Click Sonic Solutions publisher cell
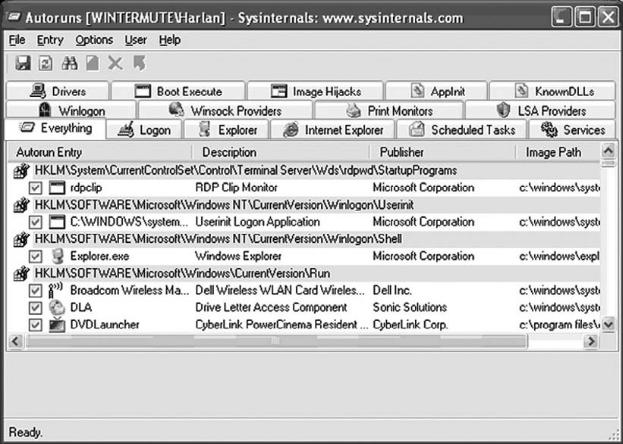 pyautogui.click(x=410, y=307)
